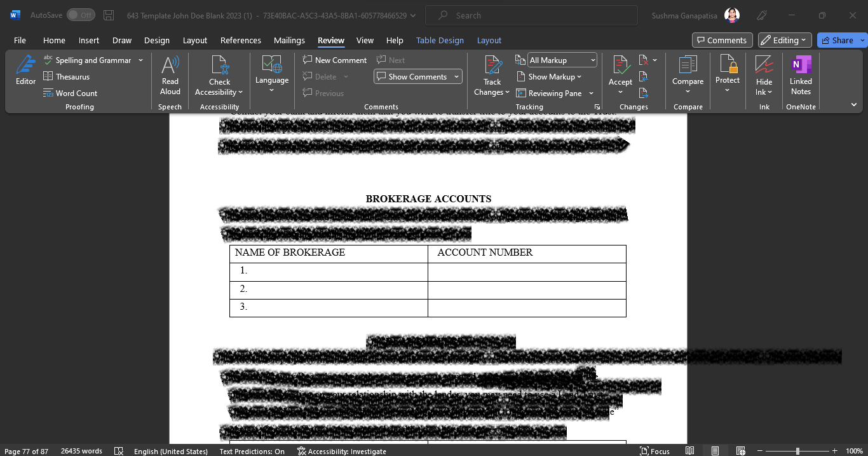
Task: Check document Accessibility
Action: (x=219, y=74)
